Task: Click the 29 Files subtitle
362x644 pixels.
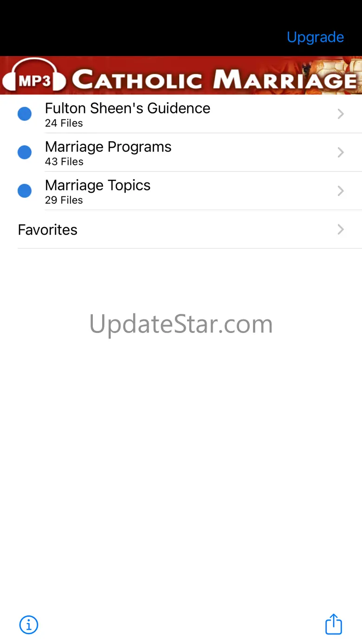Action: point(64,201)
